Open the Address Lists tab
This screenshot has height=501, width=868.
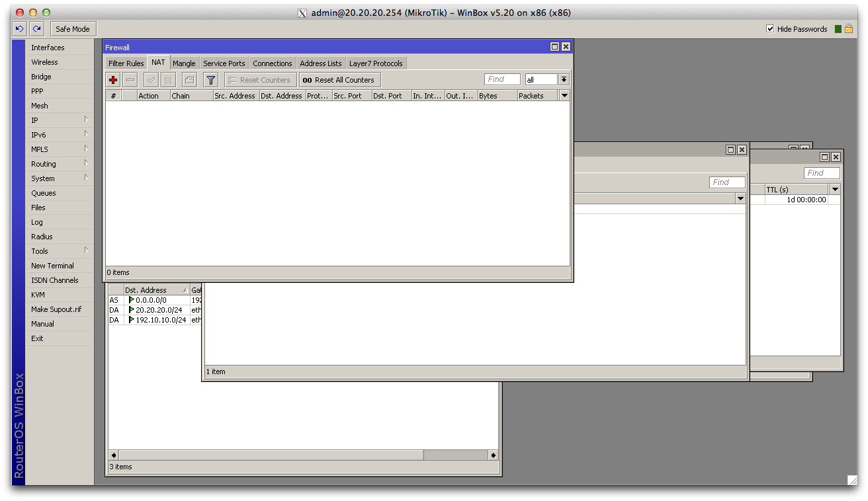[321, 63]
